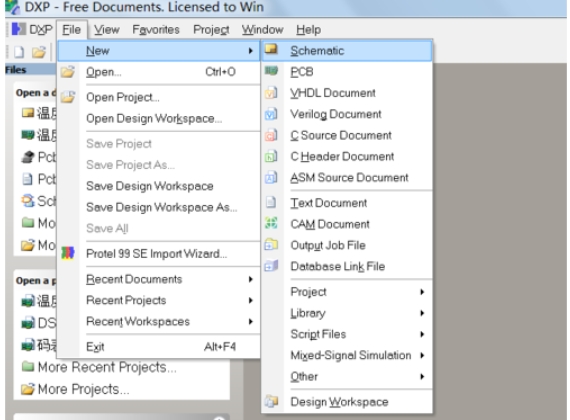This screenshot has width=570, height=420.
Task: Choose Open... from the File menu
Action: click(x=159, y=72)
